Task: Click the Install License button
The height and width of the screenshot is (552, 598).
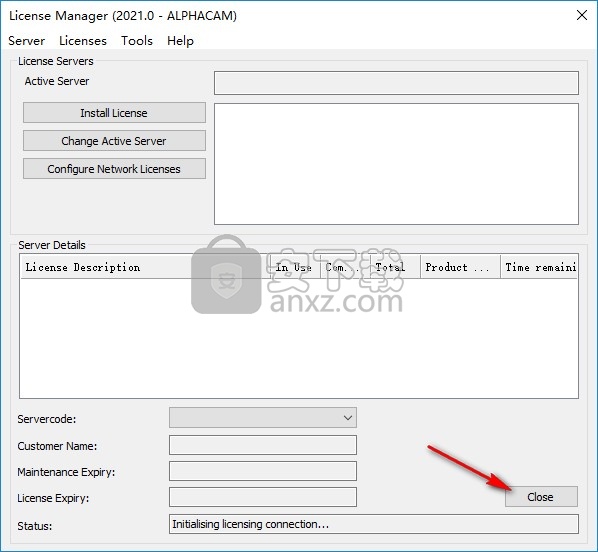Action: click(x=114, y=113)
